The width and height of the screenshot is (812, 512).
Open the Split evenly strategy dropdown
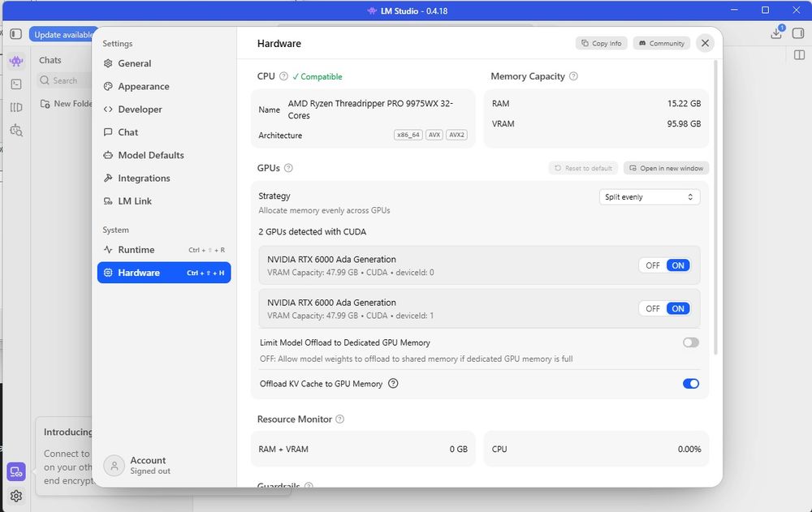coord(650,196)
